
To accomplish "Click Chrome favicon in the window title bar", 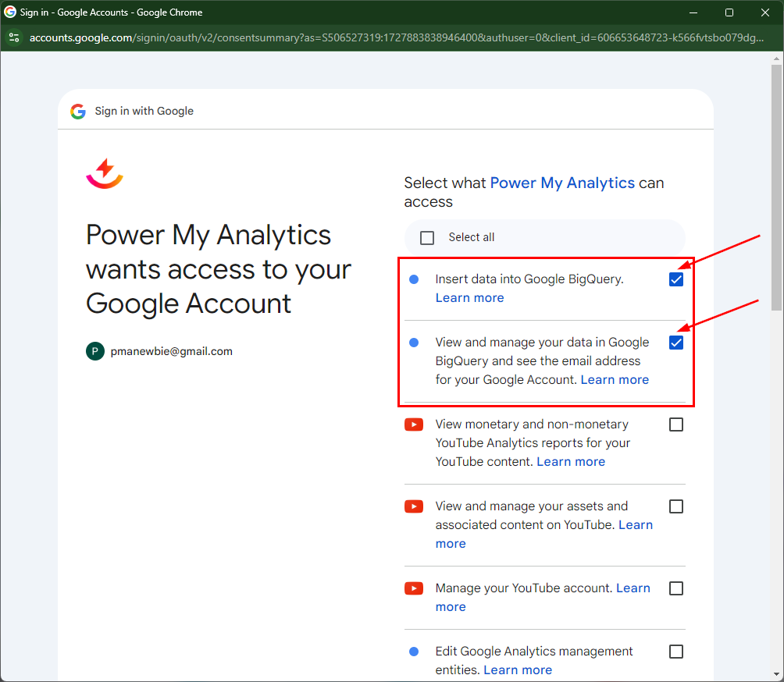I will pos(10,12).
